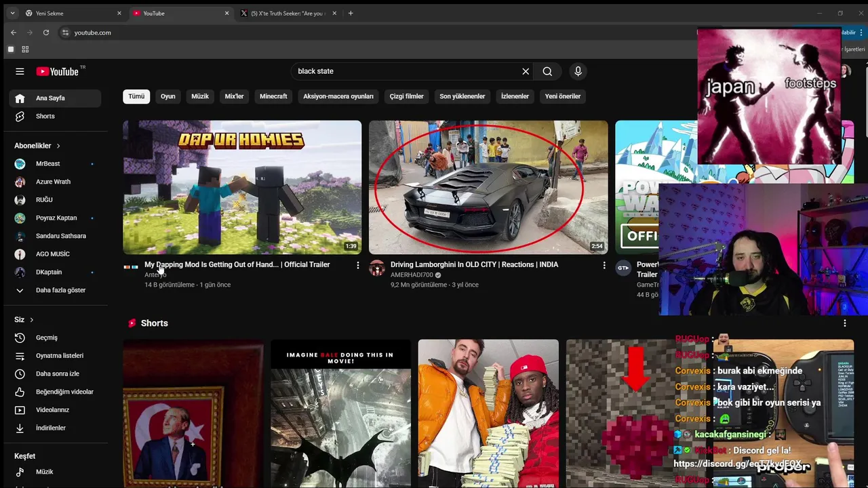Open Sandaru Sathsara channel subscription

pyautogui.click(x=55, y=236)
